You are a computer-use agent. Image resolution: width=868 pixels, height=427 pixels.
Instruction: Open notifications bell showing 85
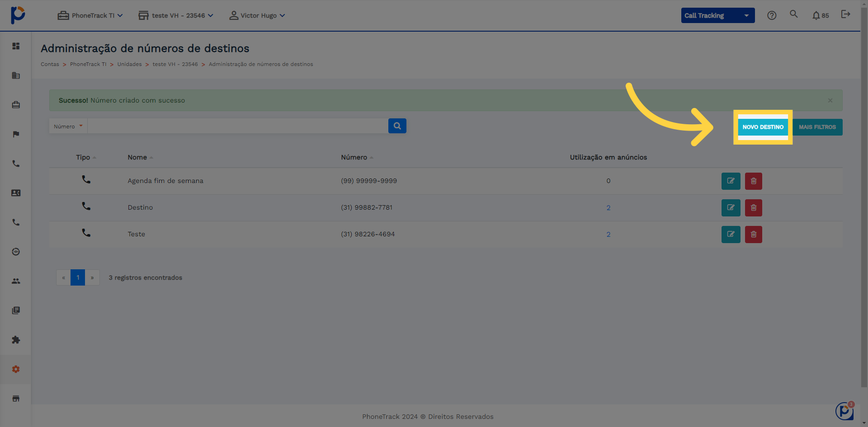tap(821, 15)
